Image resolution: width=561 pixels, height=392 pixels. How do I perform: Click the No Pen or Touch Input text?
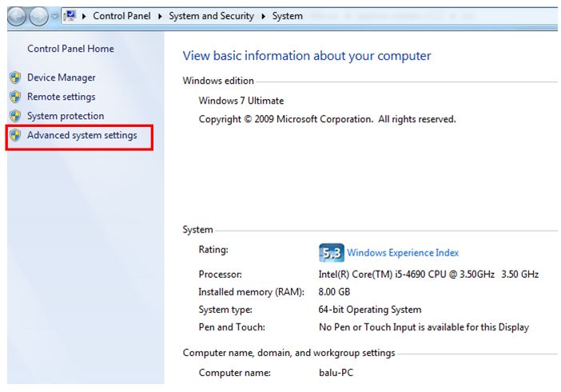point(424,327)
